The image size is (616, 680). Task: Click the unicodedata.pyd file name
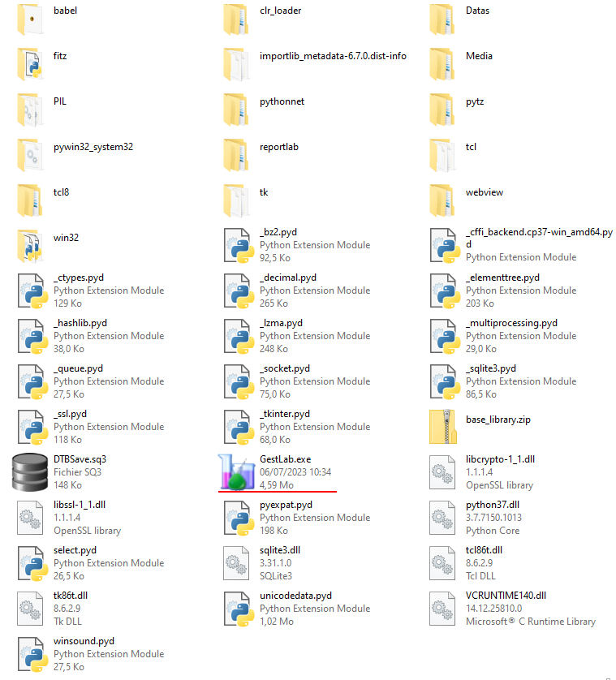(295, 596)
